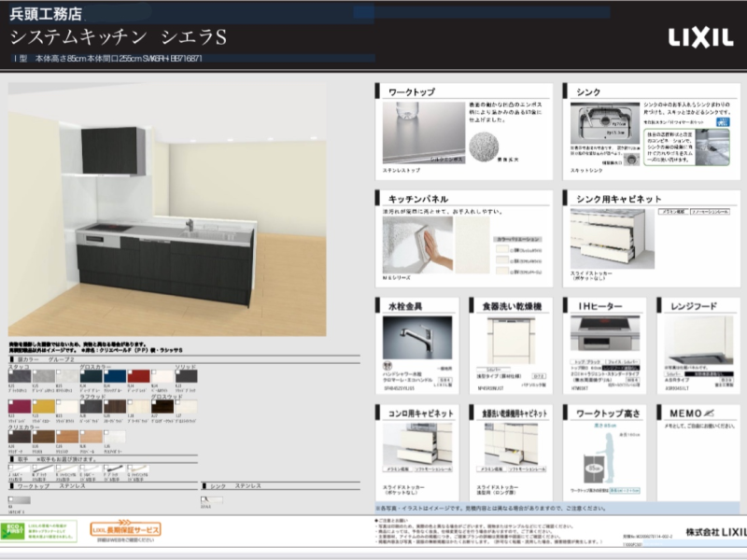The height and width of the screenshot is (560, 747).
Task: Click the round embossed texture sample image
Action: (x=484, y=147)
